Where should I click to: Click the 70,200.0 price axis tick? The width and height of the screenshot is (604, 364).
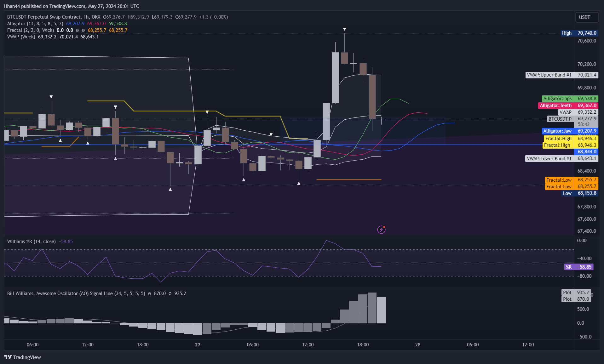pyautogui.click(x=586, y=64)
